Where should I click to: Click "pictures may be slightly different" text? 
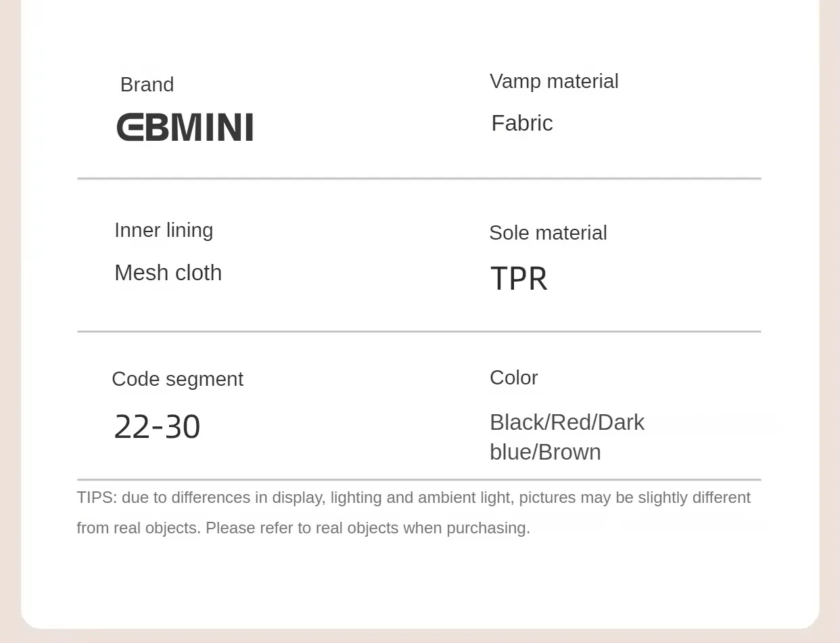point(634,497)
